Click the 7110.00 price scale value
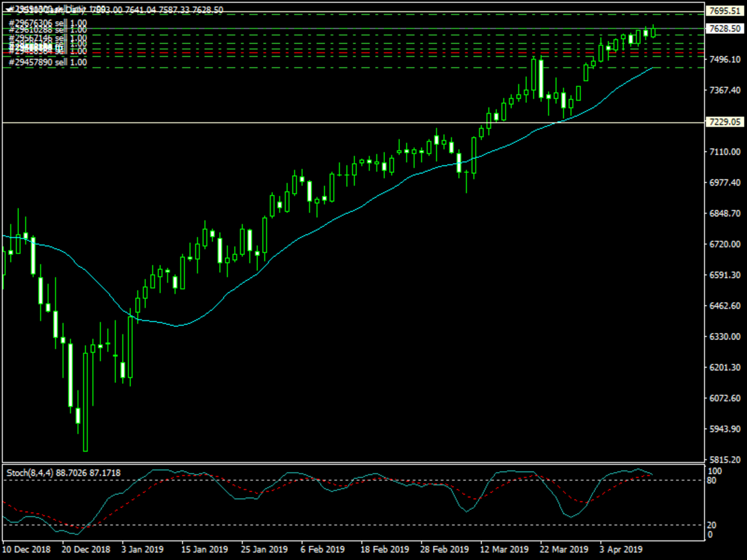Image resolution: width=747 pixels, height=560 pixels. pos(725,152)
